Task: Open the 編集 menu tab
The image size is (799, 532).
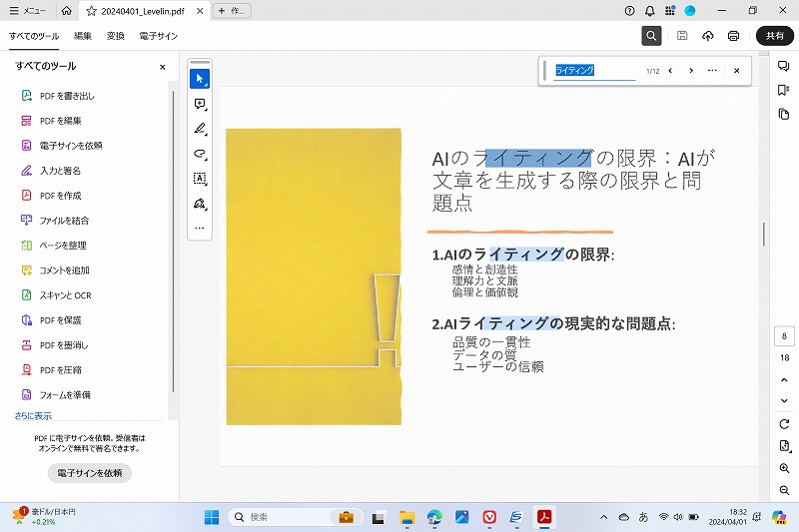Action: (83, 36)
